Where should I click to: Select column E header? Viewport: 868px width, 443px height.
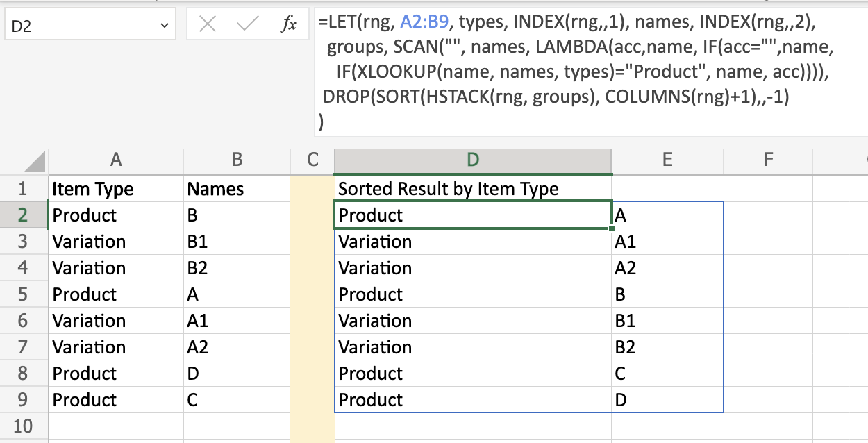667,160
